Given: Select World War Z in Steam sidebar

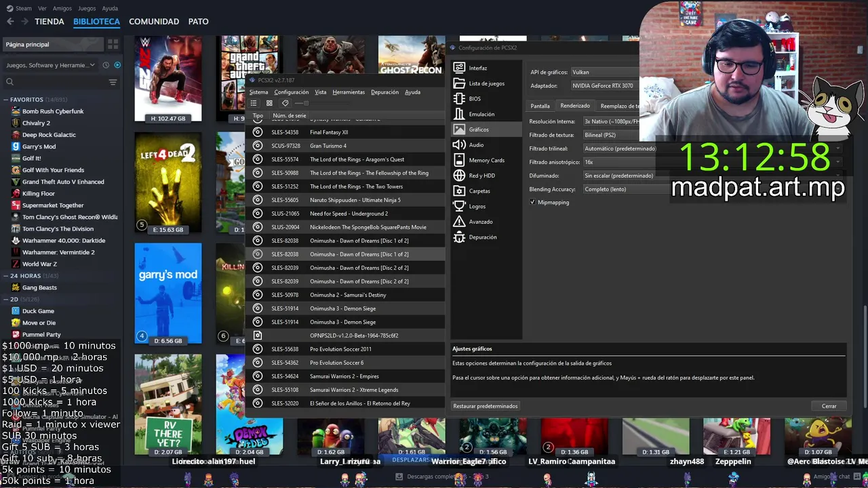Looking at the screenshot, I should (39, 264).
